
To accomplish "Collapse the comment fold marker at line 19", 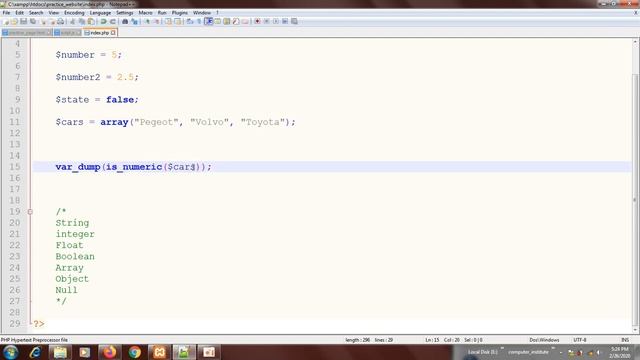I will (x=30, y=211).
